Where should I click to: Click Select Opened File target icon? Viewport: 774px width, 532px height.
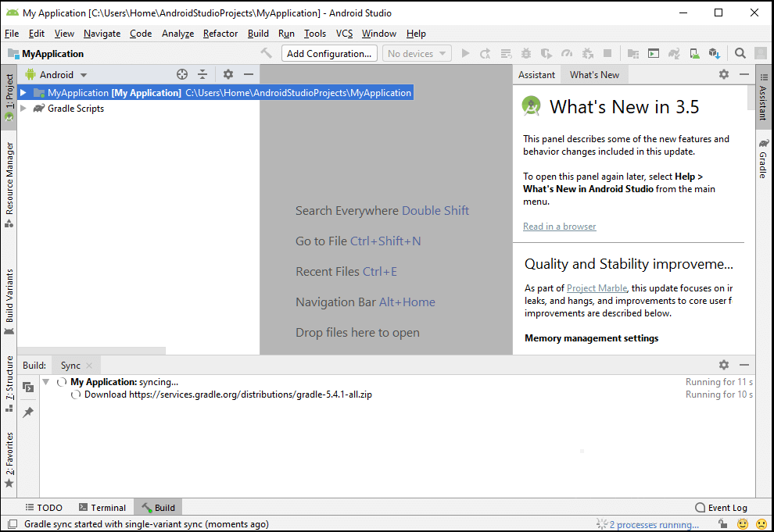[x=182, y=74]
